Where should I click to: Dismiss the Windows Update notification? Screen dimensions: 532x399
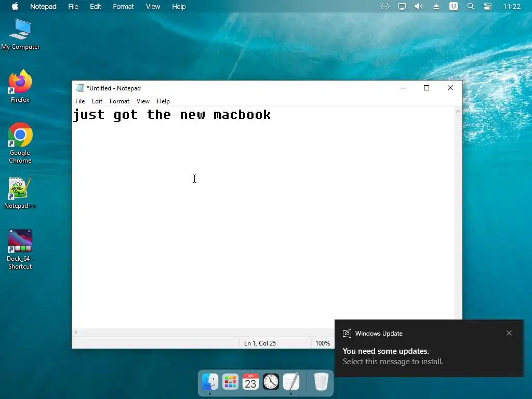(509, 333)
